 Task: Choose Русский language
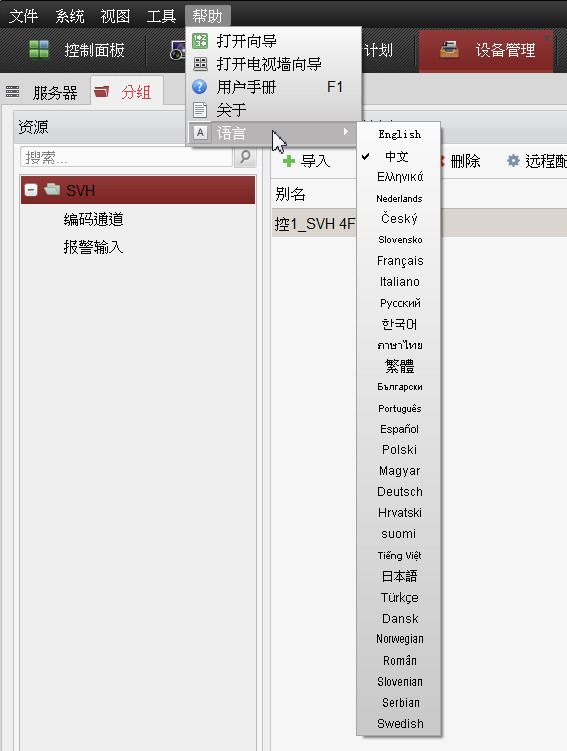[398, 303]
